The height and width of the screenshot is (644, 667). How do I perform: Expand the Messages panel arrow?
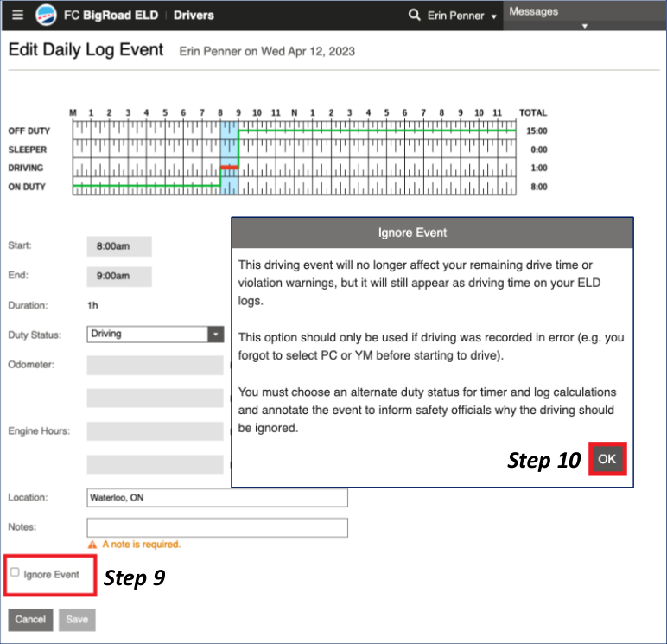click(585, 27)
